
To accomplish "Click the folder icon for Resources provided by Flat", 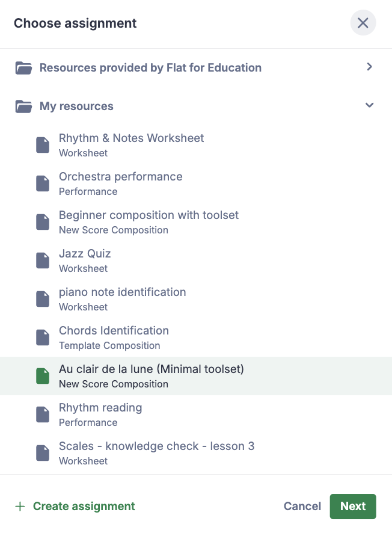I will (x=23, y=68).
